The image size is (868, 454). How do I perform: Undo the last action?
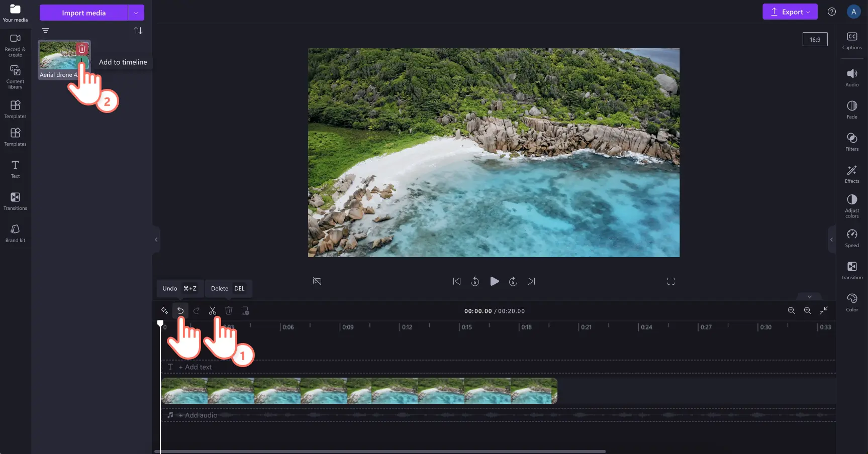[180, 311]
